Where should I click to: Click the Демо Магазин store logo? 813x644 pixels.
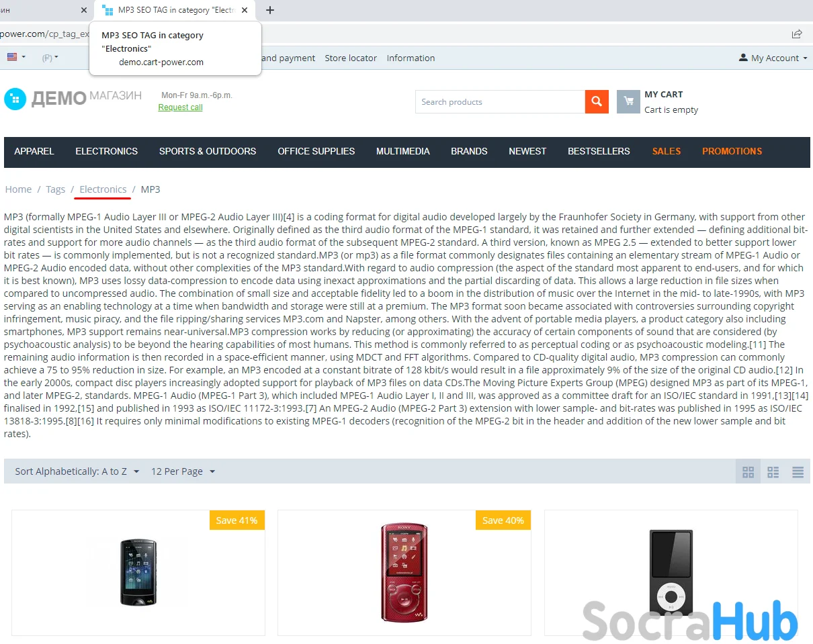pyautogui.click(x=73, y=98)
